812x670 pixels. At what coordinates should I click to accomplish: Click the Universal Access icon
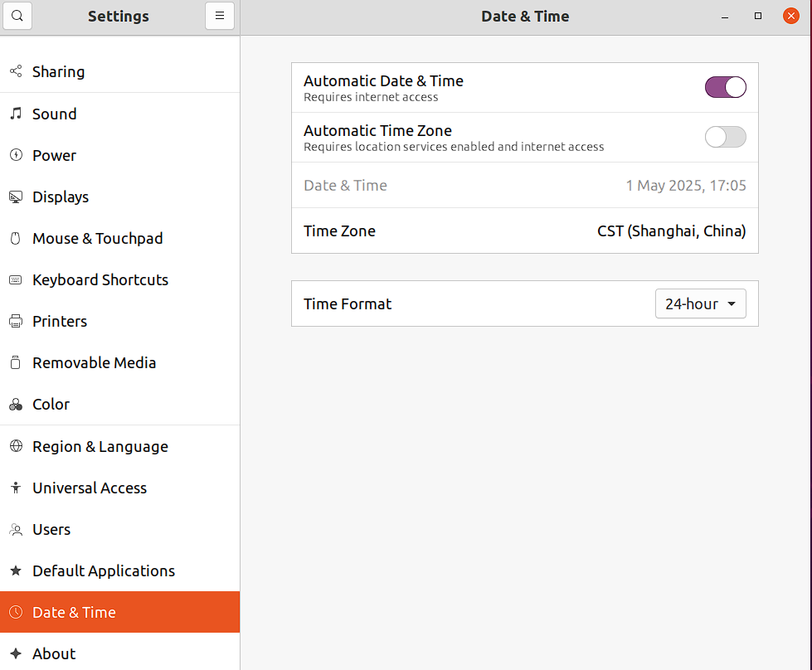[x=16, y=488]
